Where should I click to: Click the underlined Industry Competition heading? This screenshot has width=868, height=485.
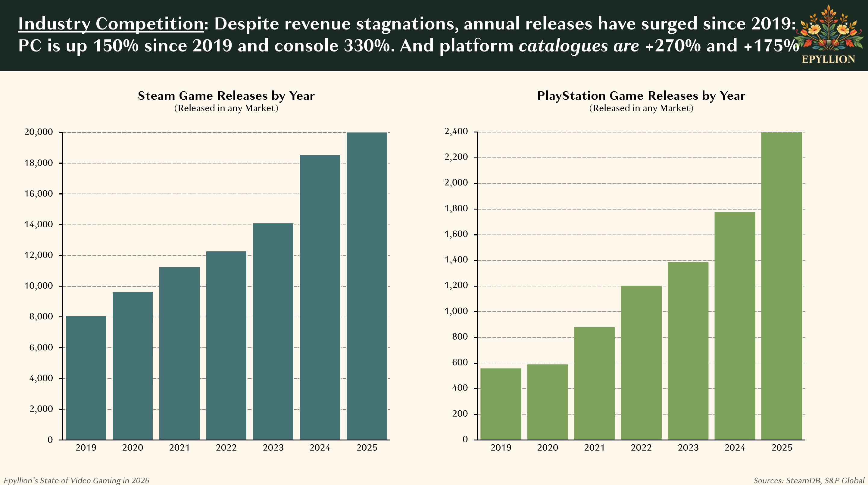[111, 24]
